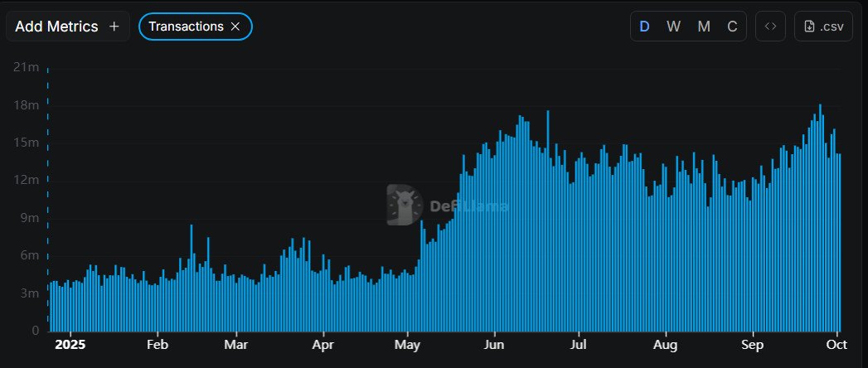The width and height of the screenshot is (868, 368).
Task: Click the DefiLlama llama watermark logo
Action: tap(405, 205)
